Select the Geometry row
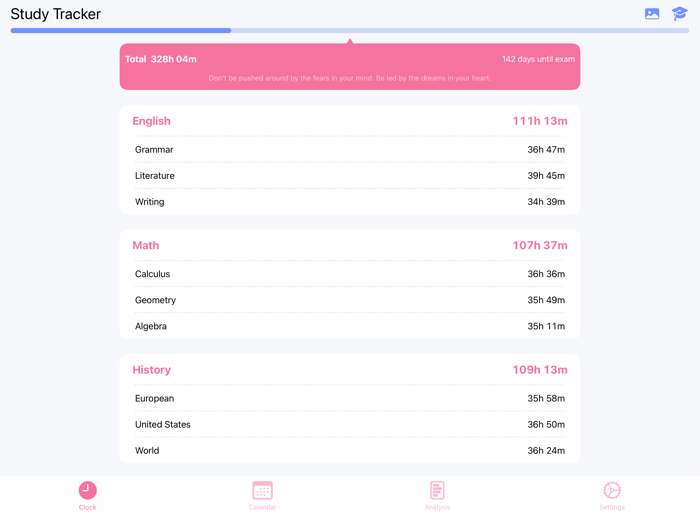This screenshot has height=525, width=700. pyautogui.click(x=350, y=300)
